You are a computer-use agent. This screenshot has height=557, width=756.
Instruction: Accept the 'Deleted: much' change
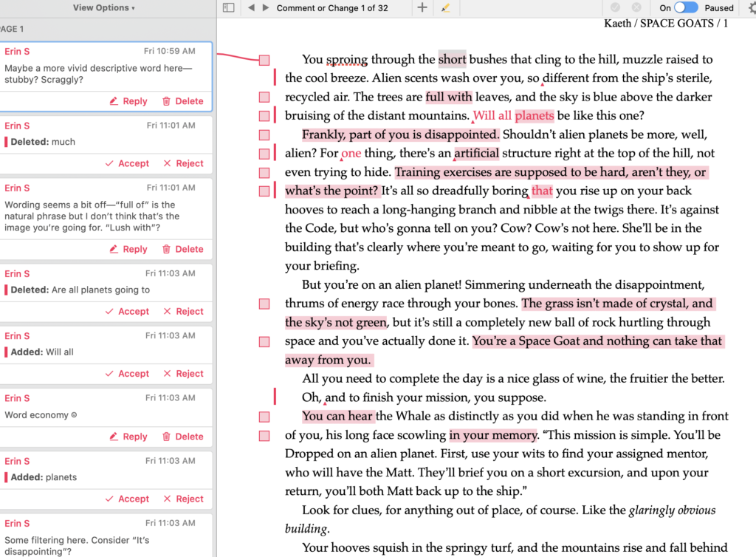[x=127, y=163]
